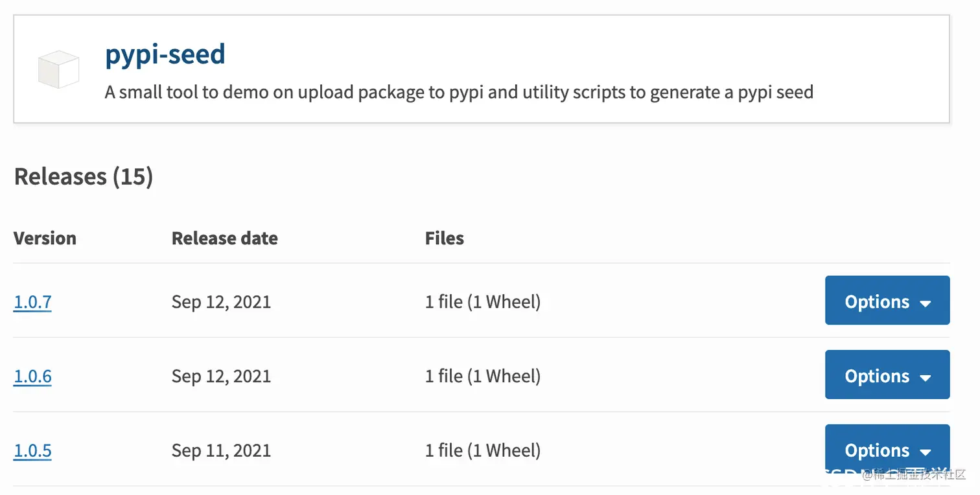Click the Version column header
The height and width of the screenshot is (495, 980).
pos(45,238)
